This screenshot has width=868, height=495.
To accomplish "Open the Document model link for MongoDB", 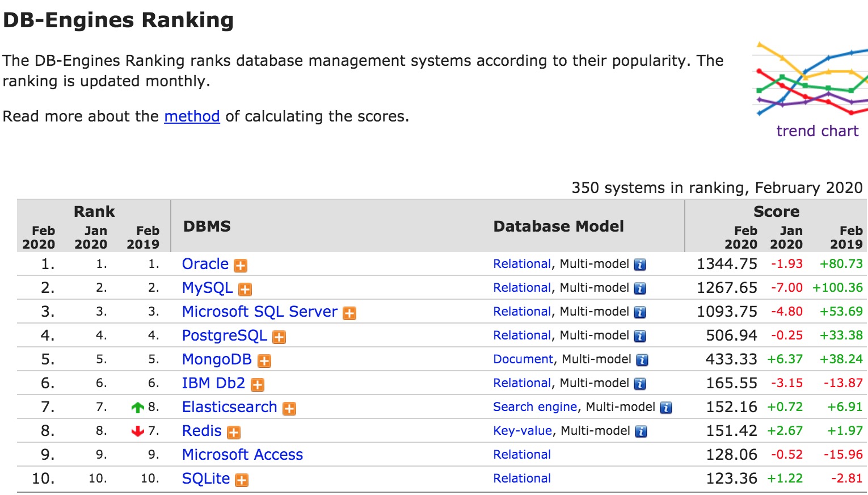I will pos(523,359).
